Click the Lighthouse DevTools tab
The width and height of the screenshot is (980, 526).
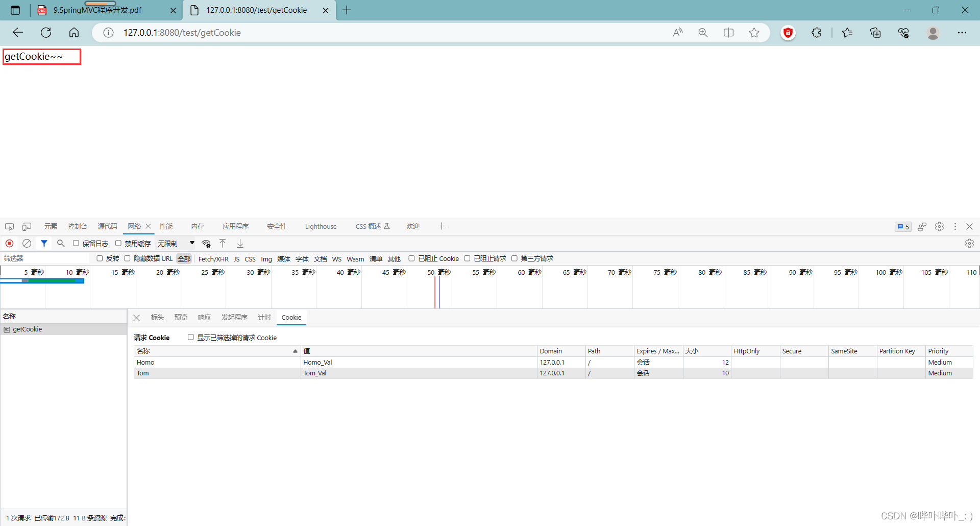(x=321, y=226)
